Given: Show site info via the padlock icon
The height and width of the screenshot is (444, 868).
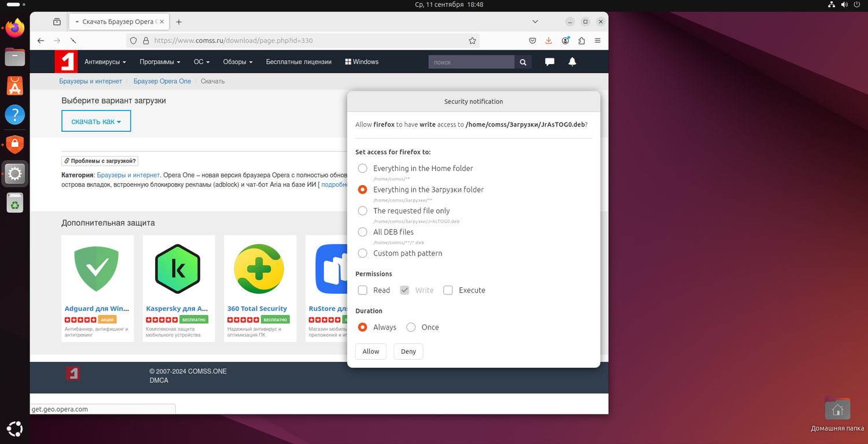Looking at the screenshot, I should [x=146, y=41].
